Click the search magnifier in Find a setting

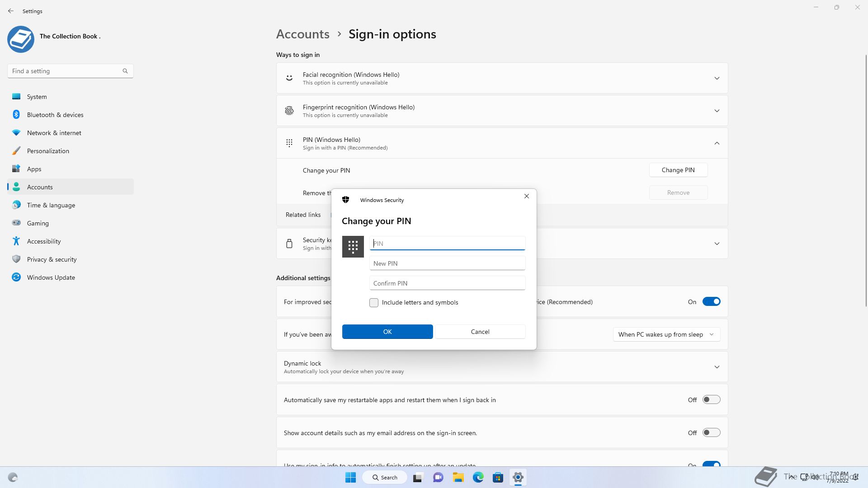[x=125, y=71]
